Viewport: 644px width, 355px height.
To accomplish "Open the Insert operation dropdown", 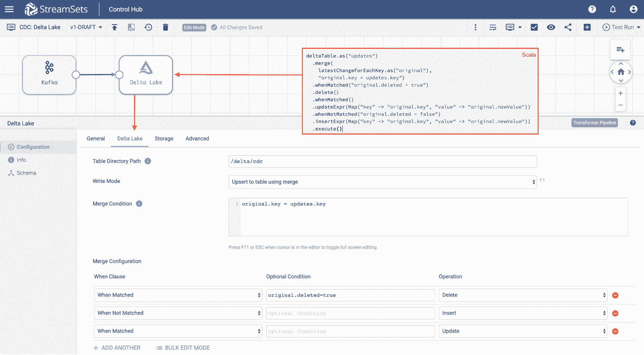I will click(523, 313).
